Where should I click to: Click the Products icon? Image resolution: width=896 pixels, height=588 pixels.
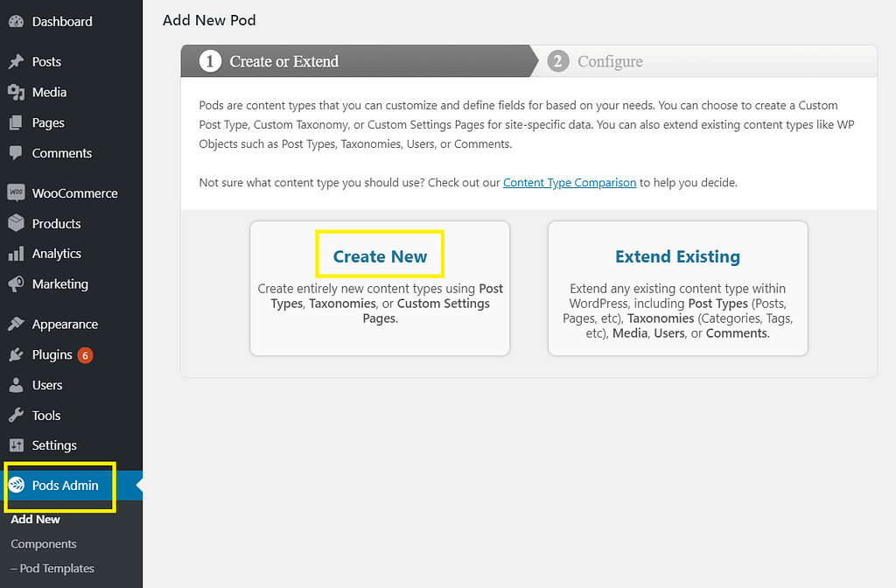(x=16, y=223)
